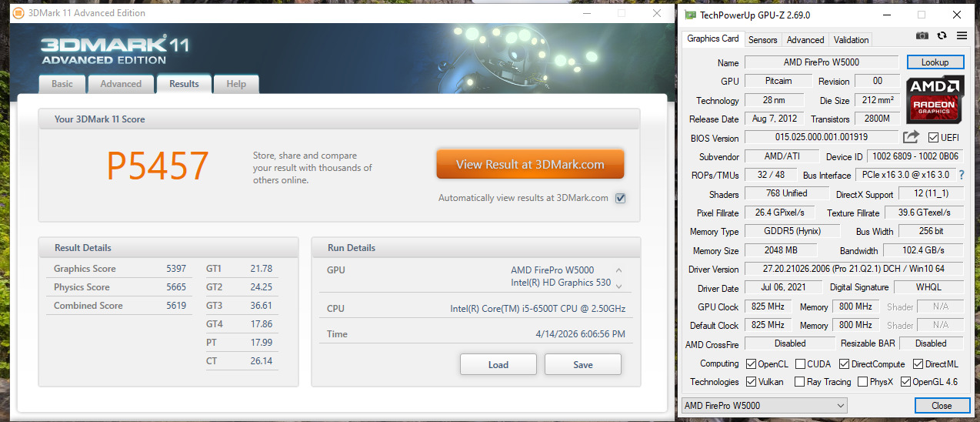Click the Resizable BAR Disabled field
The image size is (980, 422).
point(931,343)
